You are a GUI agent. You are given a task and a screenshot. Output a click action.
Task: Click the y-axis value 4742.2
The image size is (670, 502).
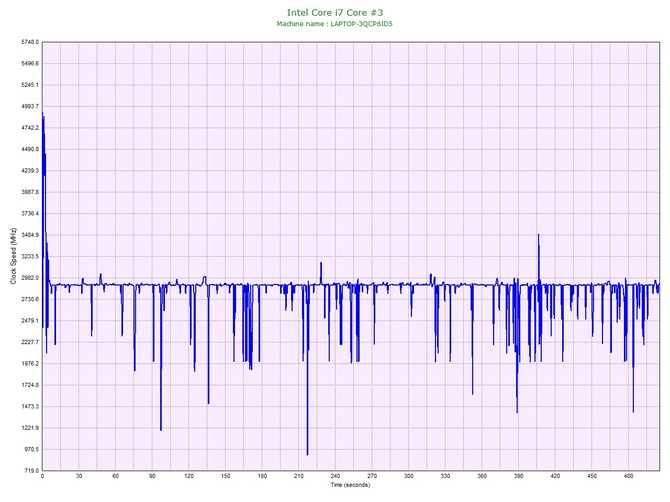[x=30, y=128]
